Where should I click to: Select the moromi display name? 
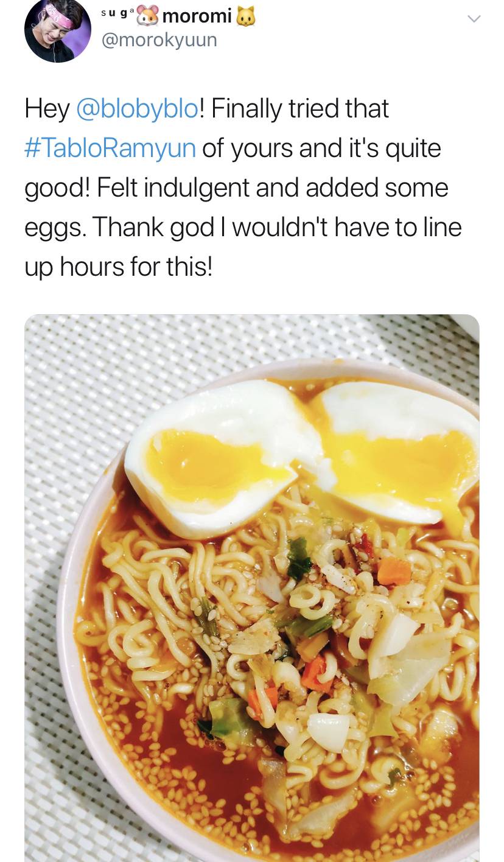point(197,16)
